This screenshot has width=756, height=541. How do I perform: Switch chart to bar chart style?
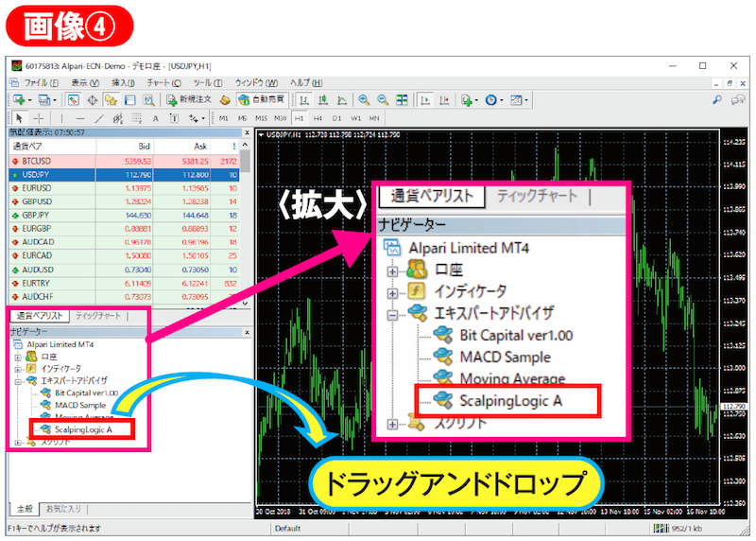pos(303,100)
